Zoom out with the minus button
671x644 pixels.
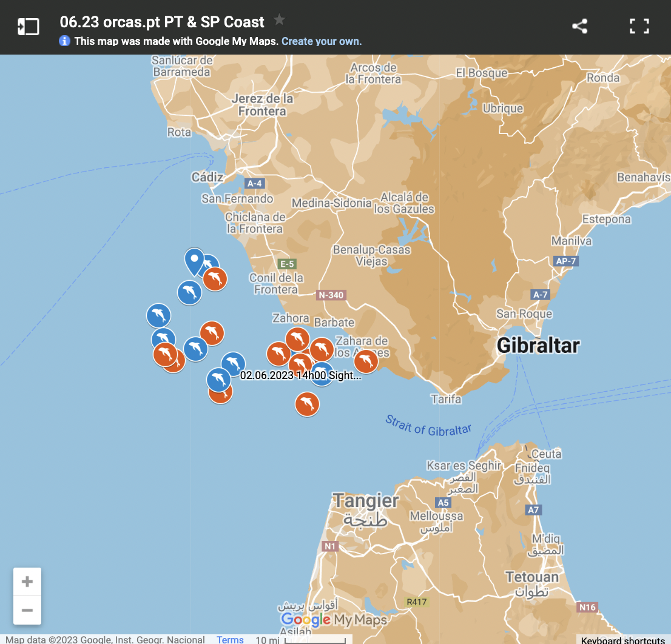[x=27, y=610]
